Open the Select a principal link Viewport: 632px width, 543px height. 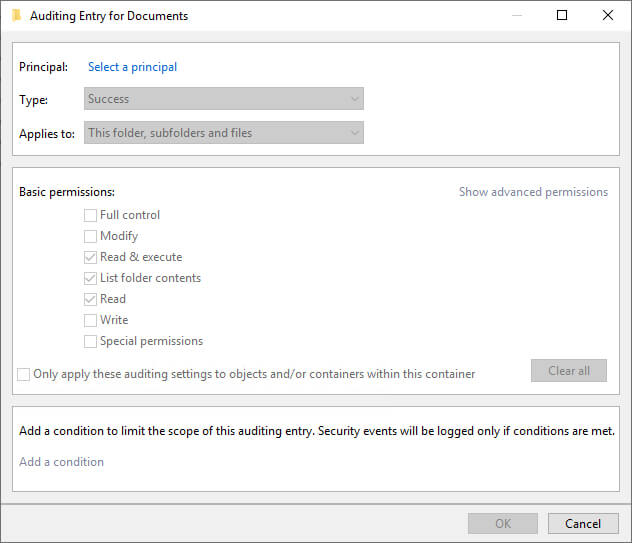(132, 67)
